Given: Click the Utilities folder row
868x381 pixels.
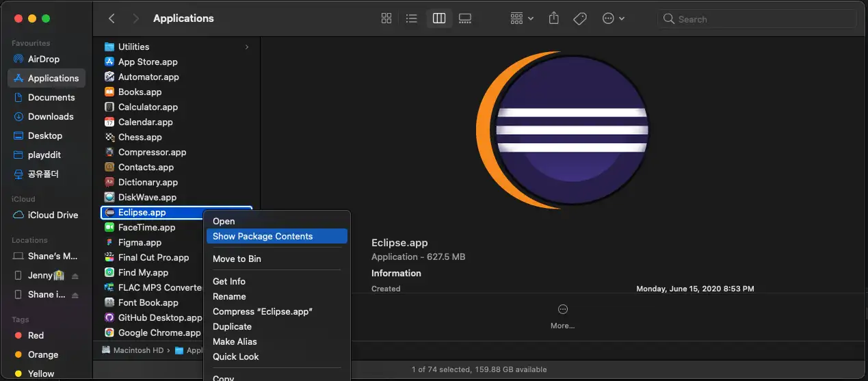Looking at the screenshot, I should click(x=176, y=47).
